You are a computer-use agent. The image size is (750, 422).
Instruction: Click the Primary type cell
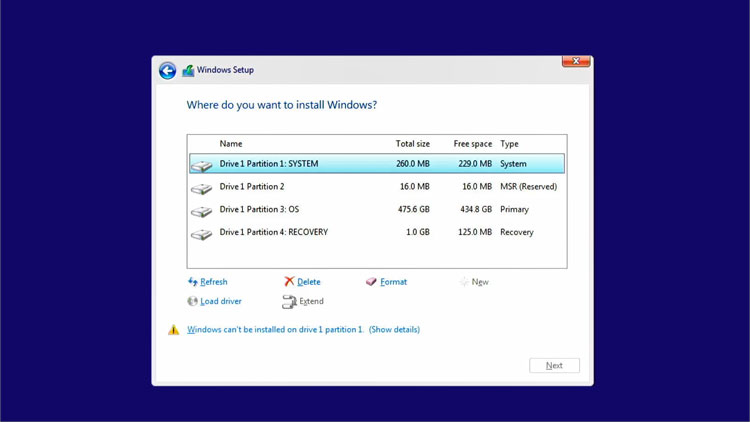[x=514, y=209]
